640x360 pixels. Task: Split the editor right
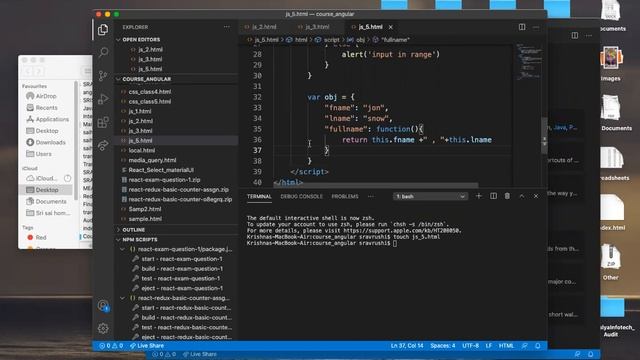(x=522, y=27)
